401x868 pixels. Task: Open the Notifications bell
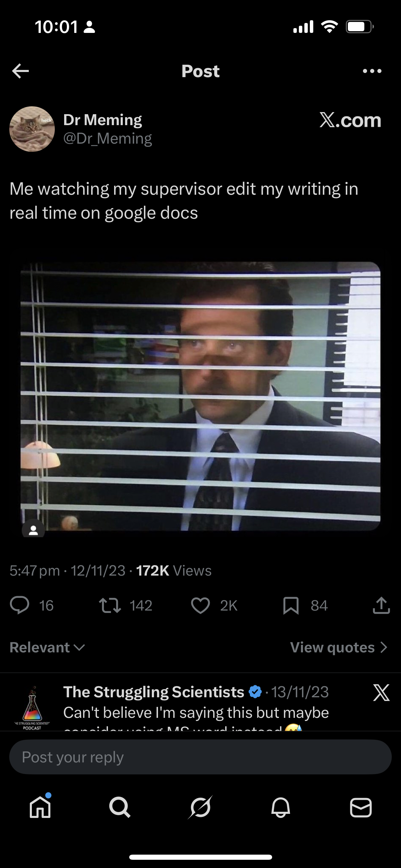click(281, 807)
